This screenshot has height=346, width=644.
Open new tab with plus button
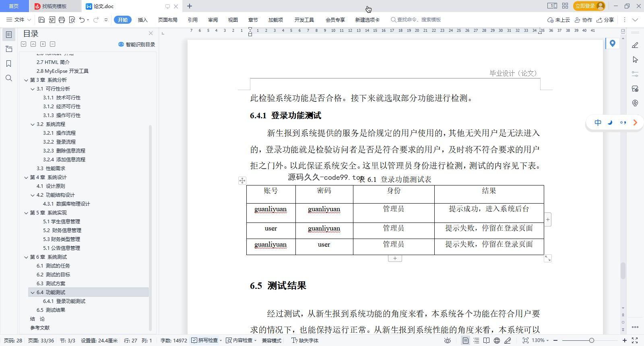(190, 6)
